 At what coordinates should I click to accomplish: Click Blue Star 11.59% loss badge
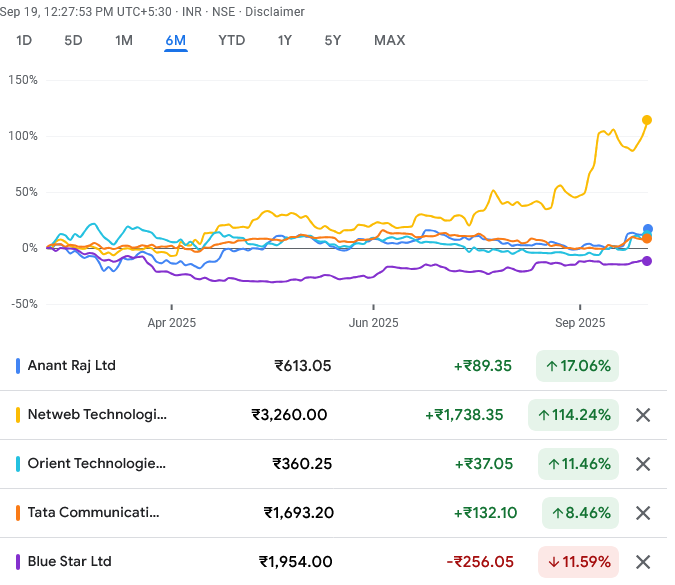[578, 562]
